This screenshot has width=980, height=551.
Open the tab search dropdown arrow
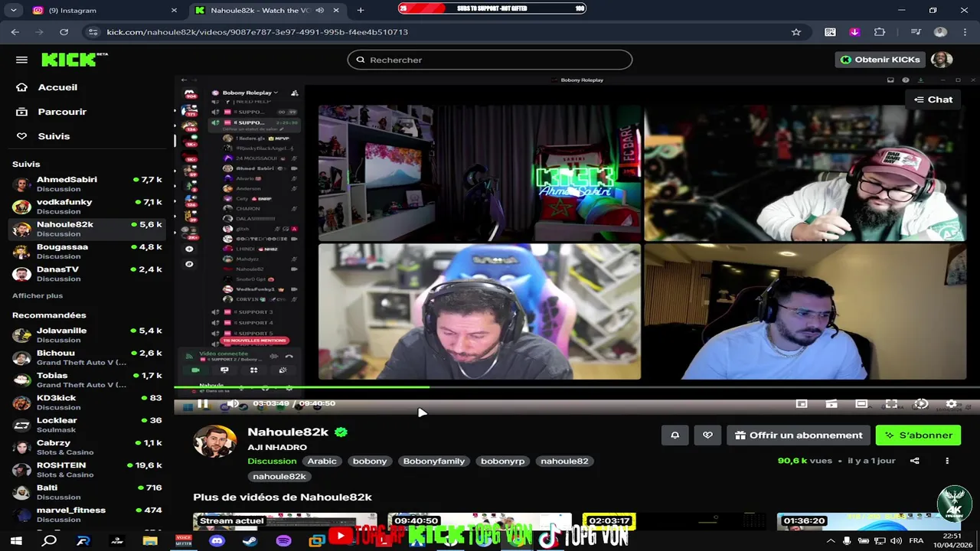[15, 10]
